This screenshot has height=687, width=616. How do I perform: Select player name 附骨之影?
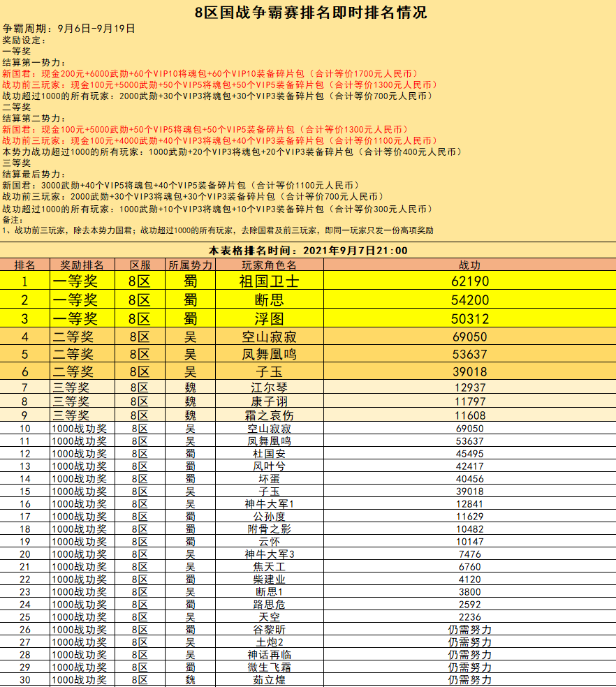[x=269, y=529]
